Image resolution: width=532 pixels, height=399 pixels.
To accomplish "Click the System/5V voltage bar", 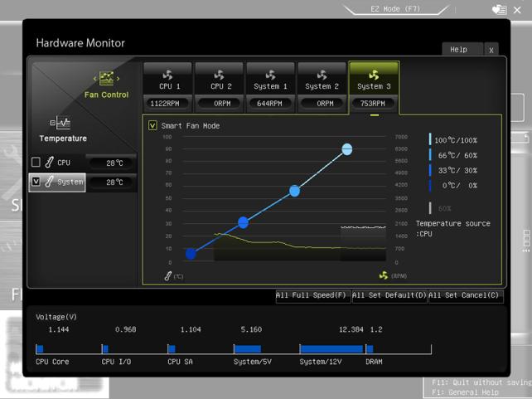I will pyautogui.click(x=248, y=348).
